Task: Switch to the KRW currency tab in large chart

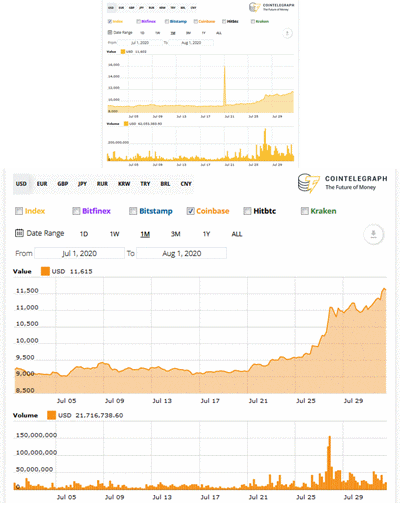Action: 124,184
